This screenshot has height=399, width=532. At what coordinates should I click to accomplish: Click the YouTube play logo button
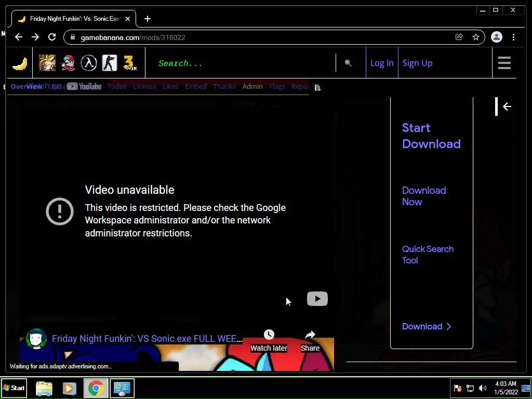pyautogui.click(x=317, y=299)
